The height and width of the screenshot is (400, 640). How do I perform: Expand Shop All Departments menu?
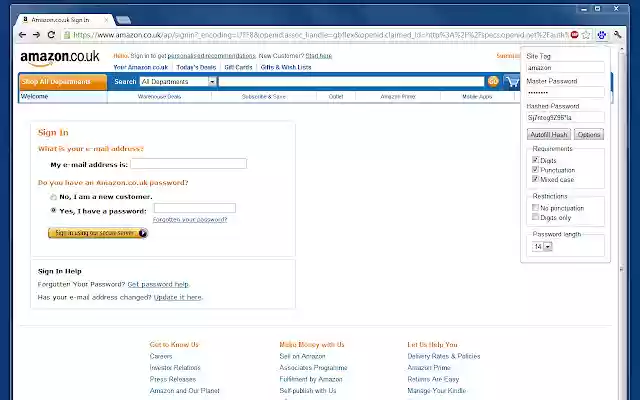pyautogui.click(x=63, y=82)
